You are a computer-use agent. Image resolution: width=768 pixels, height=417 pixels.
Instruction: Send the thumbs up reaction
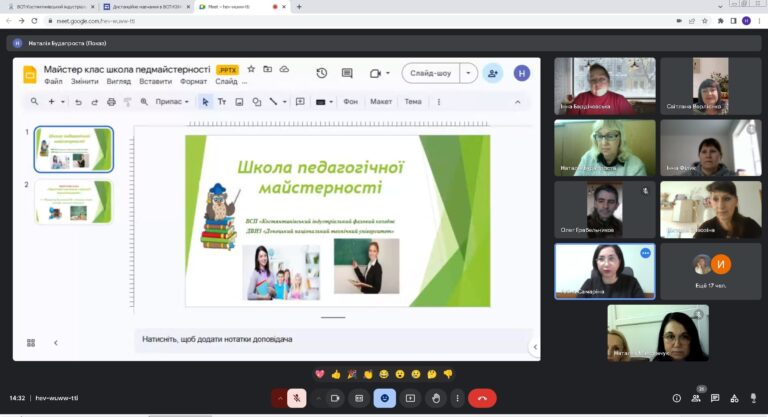click(x=336, y=374)
